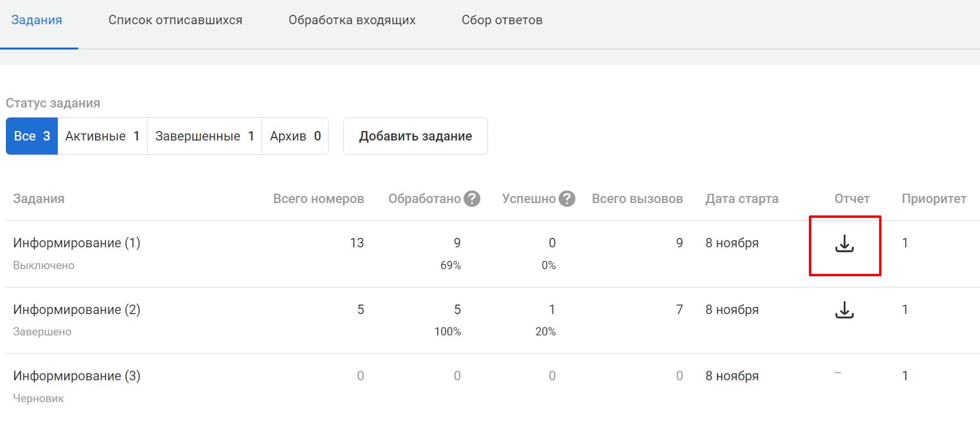Filter tasks by Активные status

tap(102, 136)
